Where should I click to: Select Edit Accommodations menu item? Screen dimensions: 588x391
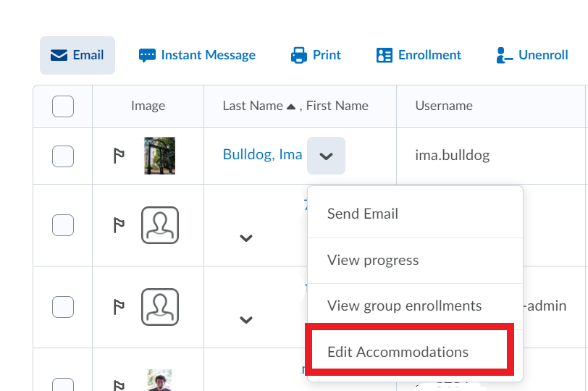tap(398, 352)
